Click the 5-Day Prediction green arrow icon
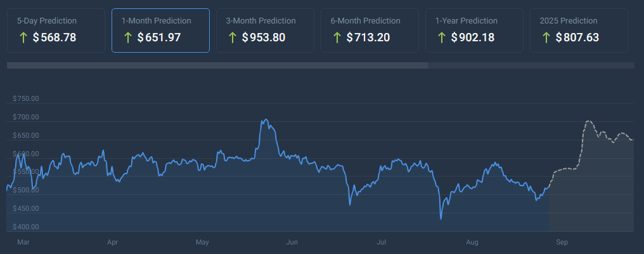 (x=23, y=37)
